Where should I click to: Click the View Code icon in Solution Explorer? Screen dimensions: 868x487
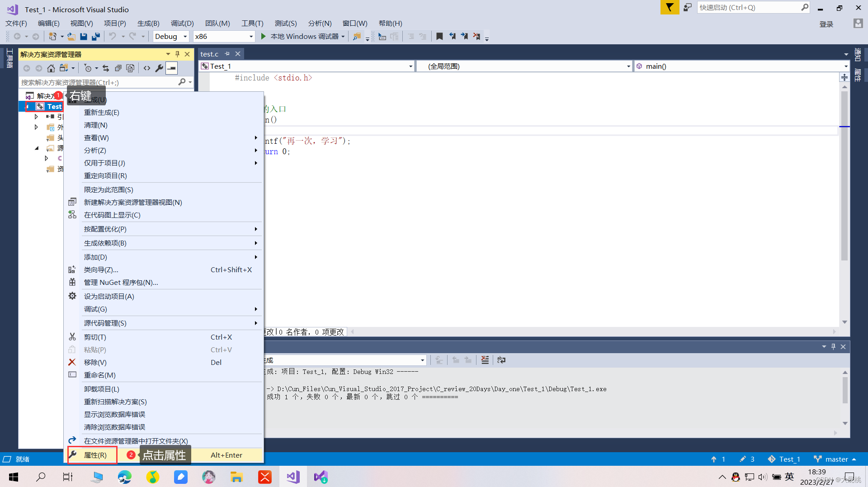coord(147,68)
